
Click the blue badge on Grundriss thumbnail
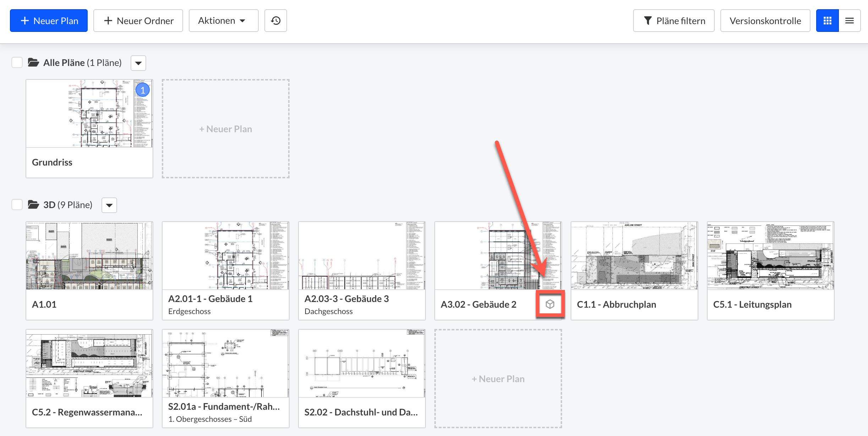point(143,90)
